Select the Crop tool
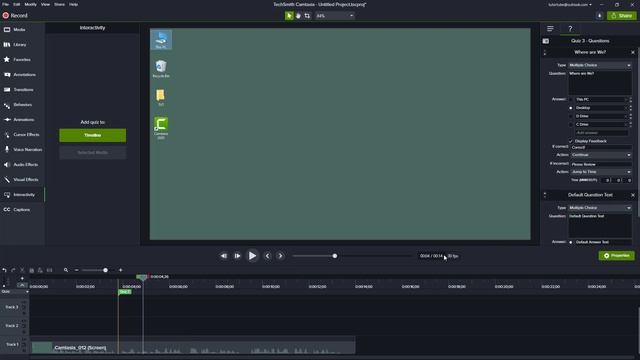The width and height of the screenshot is (640, 360). (307, 16)
